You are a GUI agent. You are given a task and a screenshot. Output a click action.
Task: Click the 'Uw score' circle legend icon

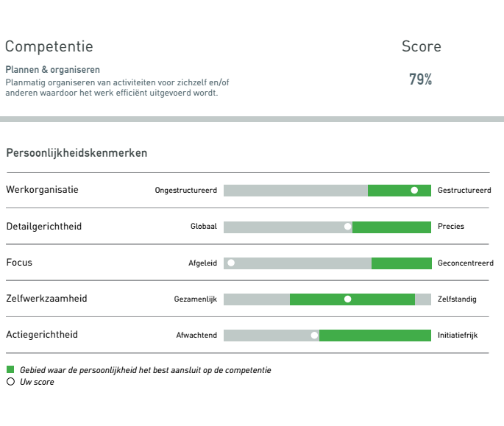coord(10,382)
